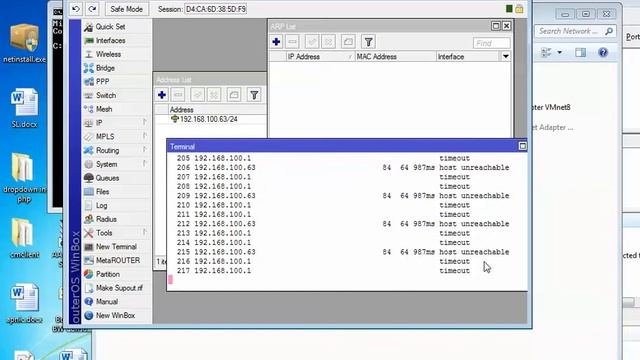
Task: Sort ARP List by Interface column
Action: pyautogui.click(x=468, y=57)
